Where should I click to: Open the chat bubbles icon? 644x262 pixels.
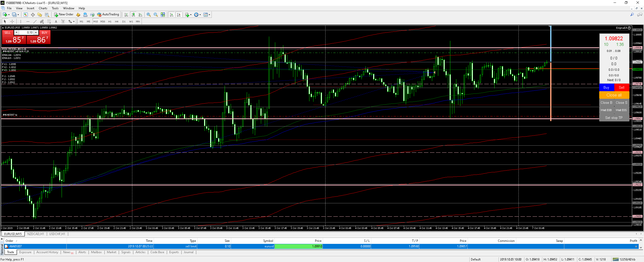640,15
